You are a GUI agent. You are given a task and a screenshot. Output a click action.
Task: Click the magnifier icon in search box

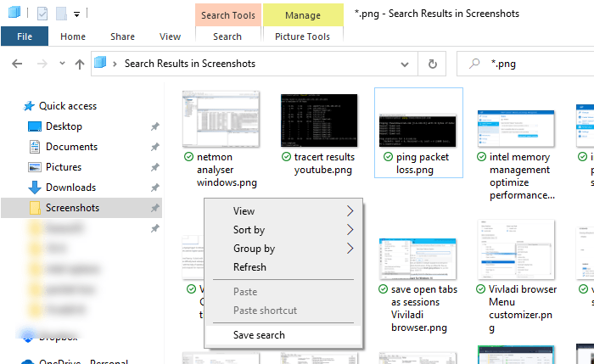[474, 64]
